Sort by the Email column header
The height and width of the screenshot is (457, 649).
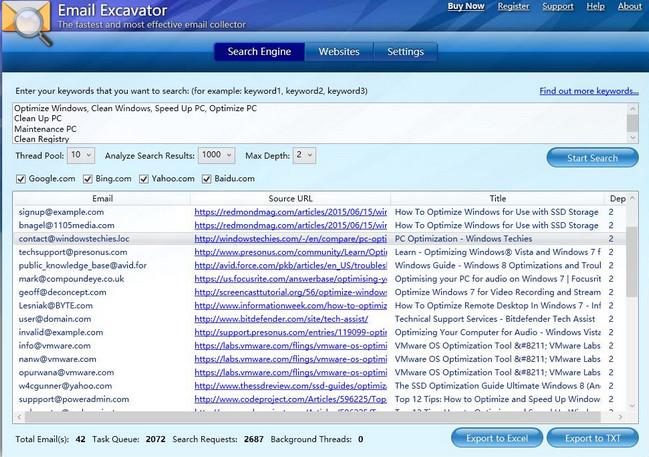102,199
